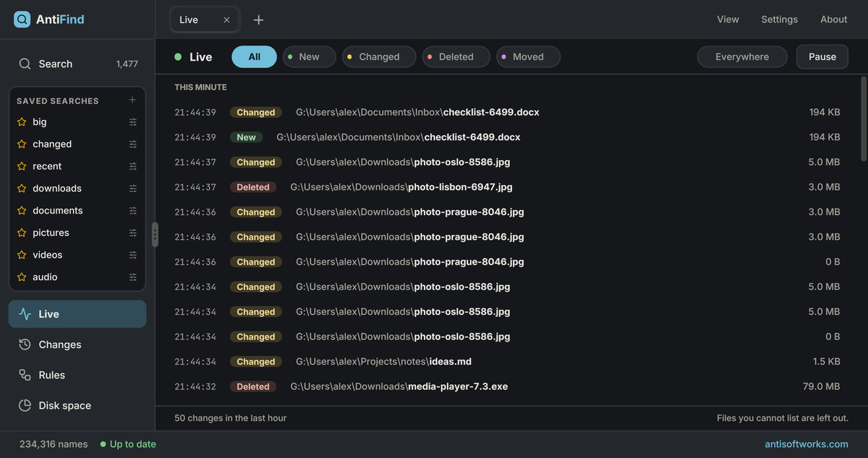Image resolution: width=868 pixels, height=458 pixels.
Task: Click the Changes history clock icon
Action: coord(25,344)
